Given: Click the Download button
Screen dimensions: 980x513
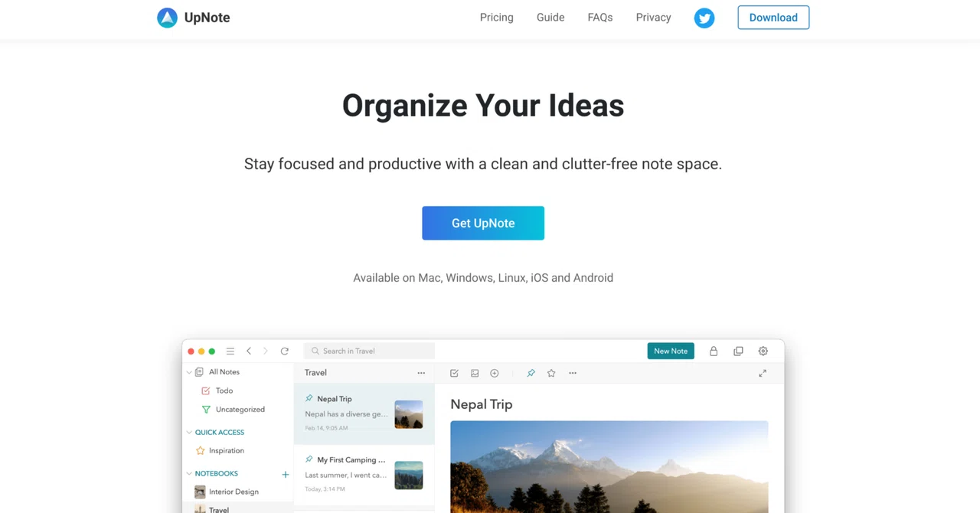Looking at the screenshot, I should pyautogui.click(x=773, y=18).
